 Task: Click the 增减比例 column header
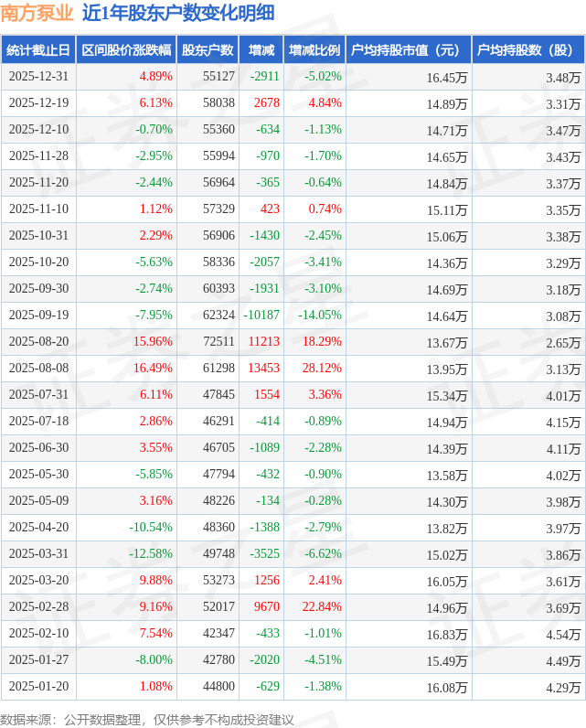[314, 51]
